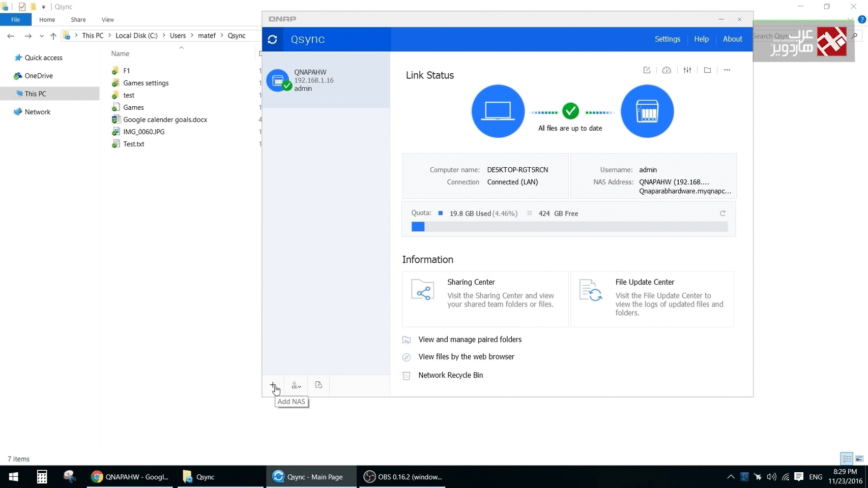The height and width of the screenshot is (488, 868).
Task: Select the QNAPAHW NAS entry in sidebar
Action: [x=326, y=80]
